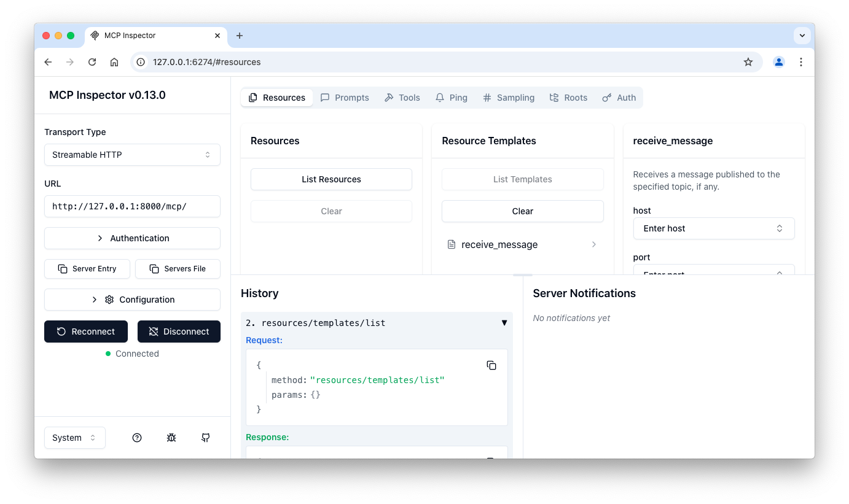Viewport: 849px width, 504px height.
Task: Open the help icon in sidebar footer
Action: pyautogui.click(x=137, y=438)
